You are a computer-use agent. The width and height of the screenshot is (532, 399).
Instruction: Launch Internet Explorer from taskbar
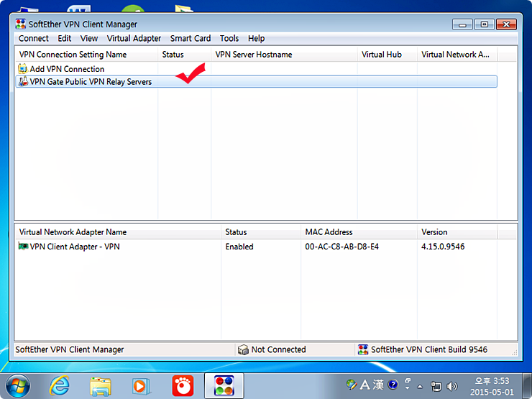point(60,386)
